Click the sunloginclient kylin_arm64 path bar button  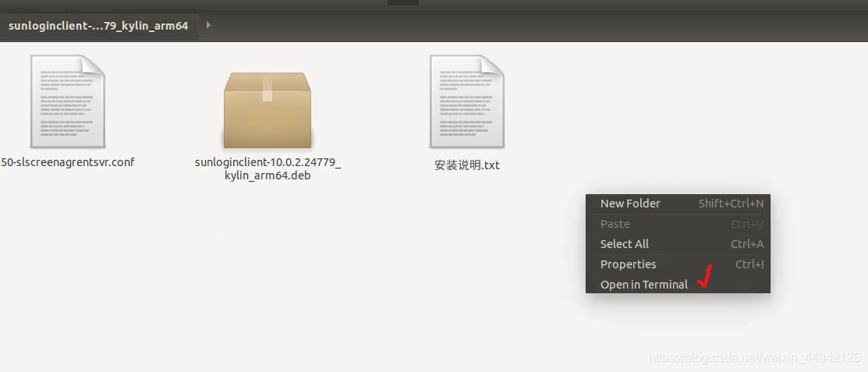point(98,26)
